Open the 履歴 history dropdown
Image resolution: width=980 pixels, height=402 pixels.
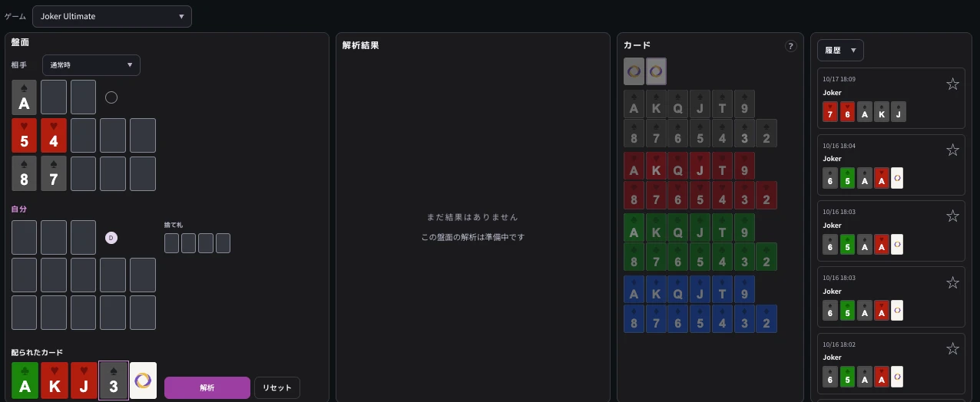coord(840,50)
